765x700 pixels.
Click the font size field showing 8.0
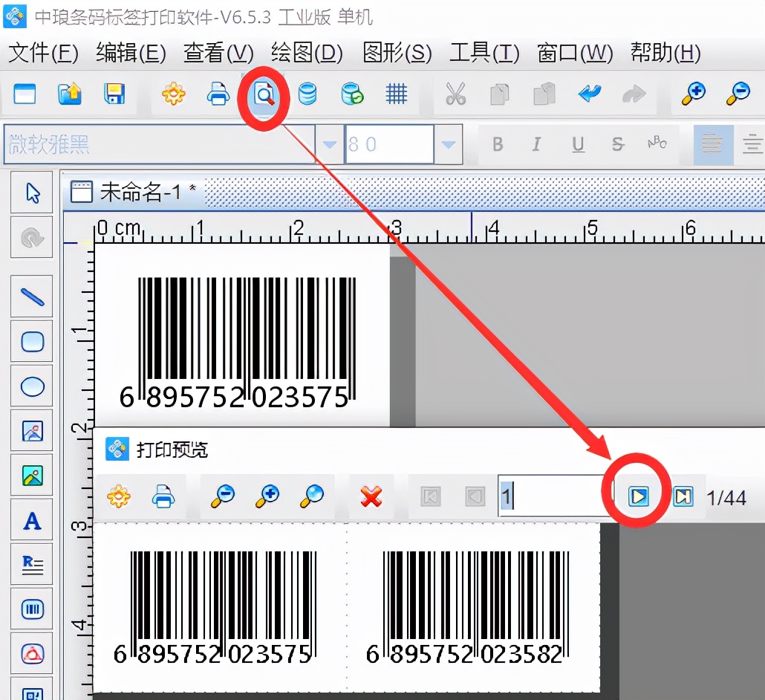pyautogui.click(x=389, y=144)
